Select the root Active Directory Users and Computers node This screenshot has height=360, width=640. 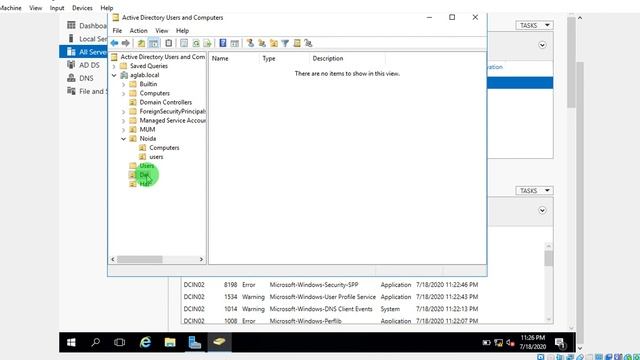click(162, 57)
